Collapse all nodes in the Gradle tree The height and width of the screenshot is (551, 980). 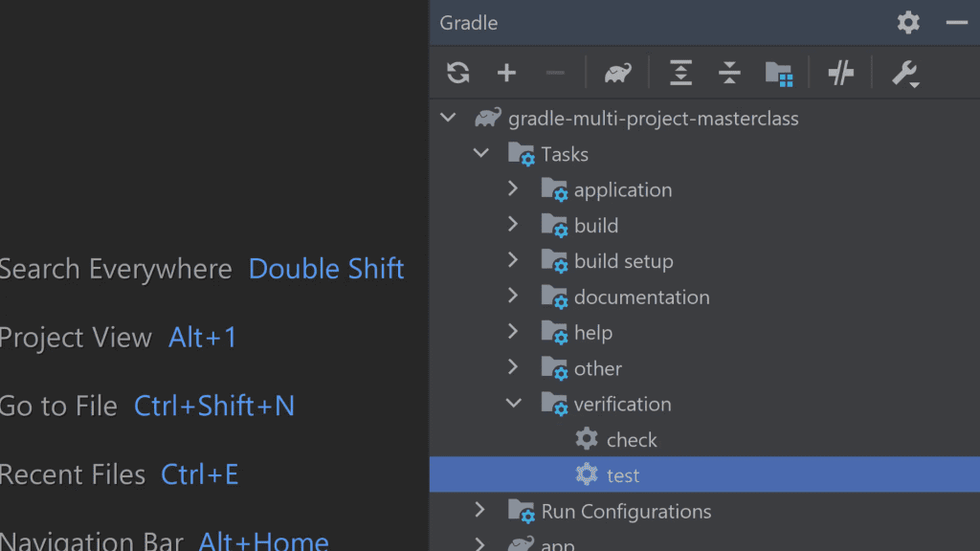(x=729, y=73)
